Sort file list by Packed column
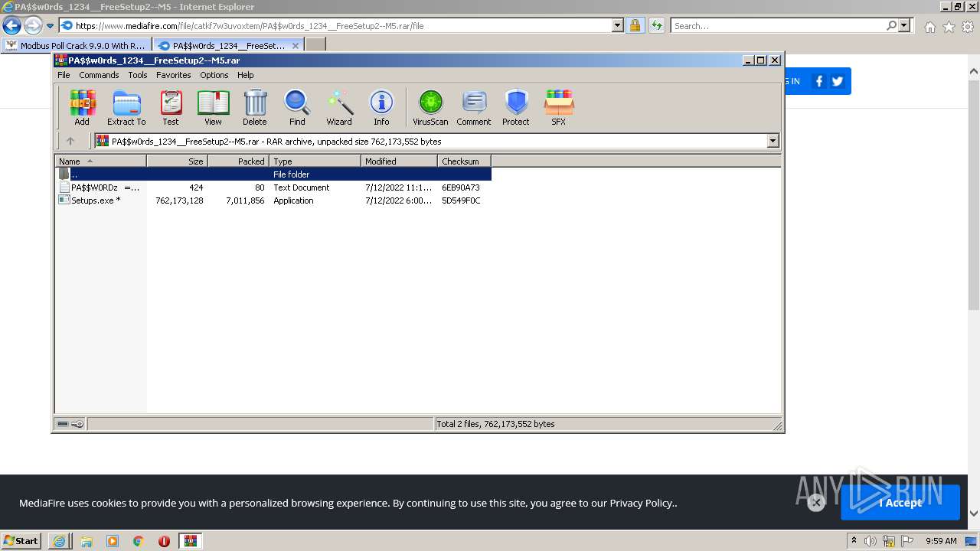980x551 pixels. coord(238,161)
